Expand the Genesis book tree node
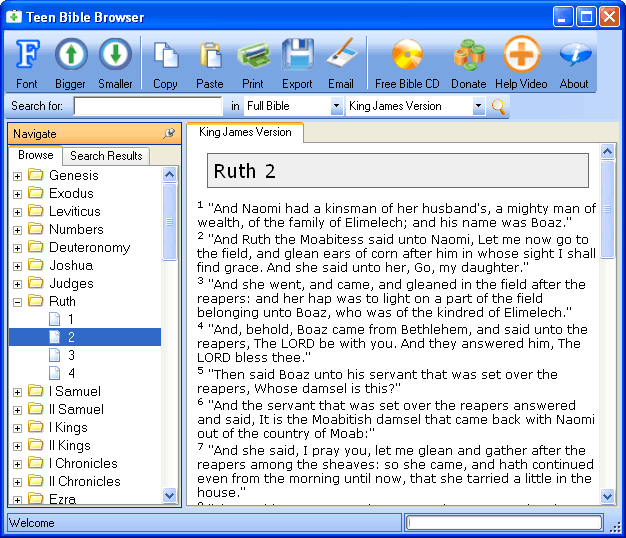This screenshot has width=626, height=538. 17,176
